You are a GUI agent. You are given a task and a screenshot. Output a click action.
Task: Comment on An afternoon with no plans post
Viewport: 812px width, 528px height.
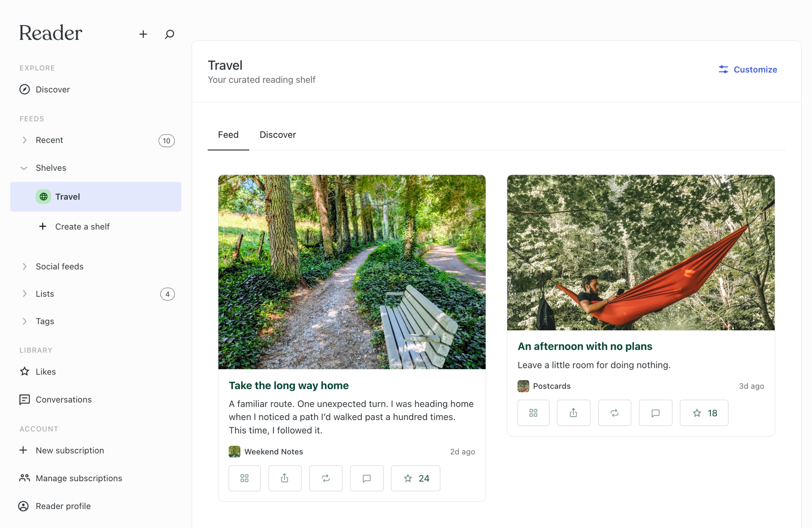point(656,413)
